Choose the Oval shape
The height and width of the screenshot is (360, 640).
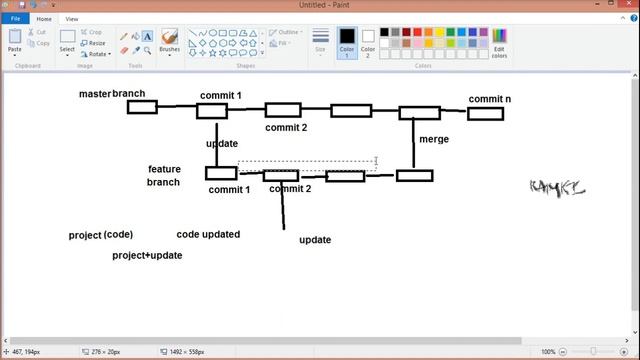pos(213,33)
